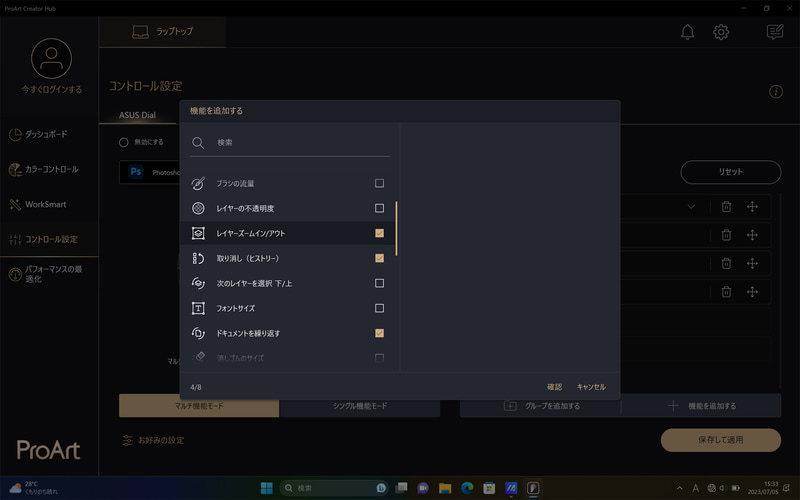Show hidden system tray icons

(x=679, y=488)
